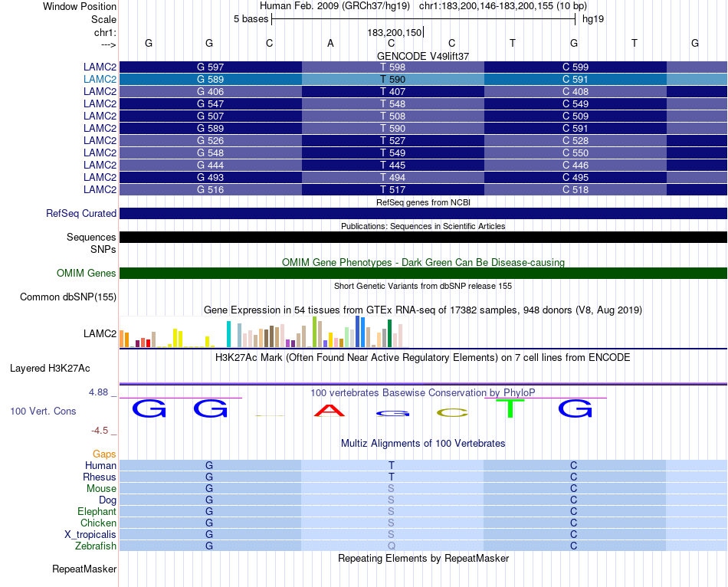
Task: Click codon T 548 in LAMC2 transcript
Action: [x=393, y=103]
